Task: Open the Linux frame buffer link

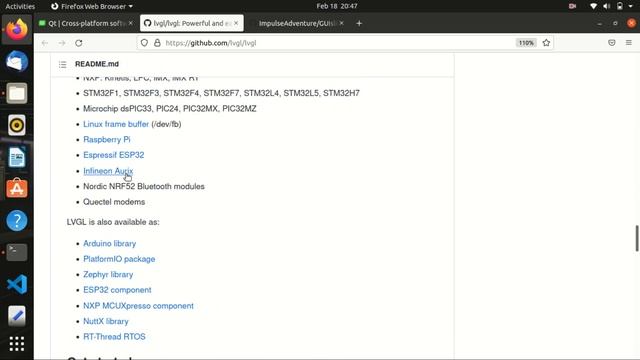Action: [x=116, y=124]
